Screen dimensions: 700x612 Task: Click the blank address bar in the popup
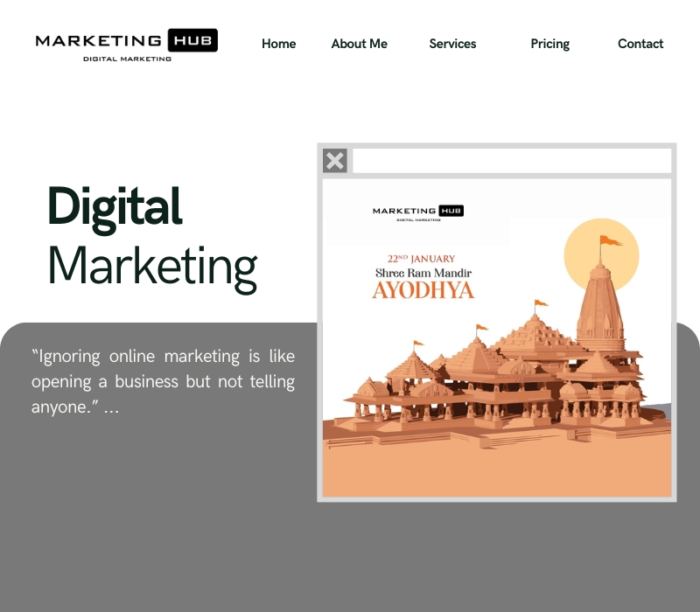point(511,161)
